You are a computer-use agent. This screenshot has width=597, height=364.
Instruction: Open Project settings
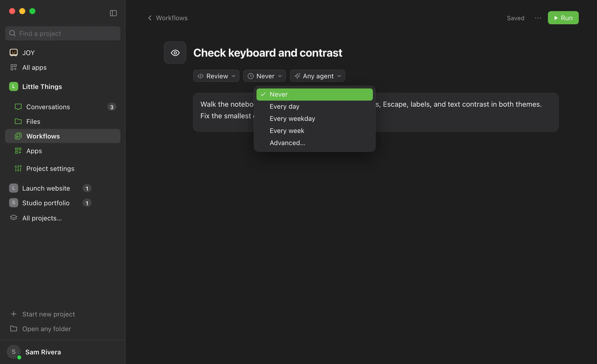pyautogui.click(x=63, y=168)
